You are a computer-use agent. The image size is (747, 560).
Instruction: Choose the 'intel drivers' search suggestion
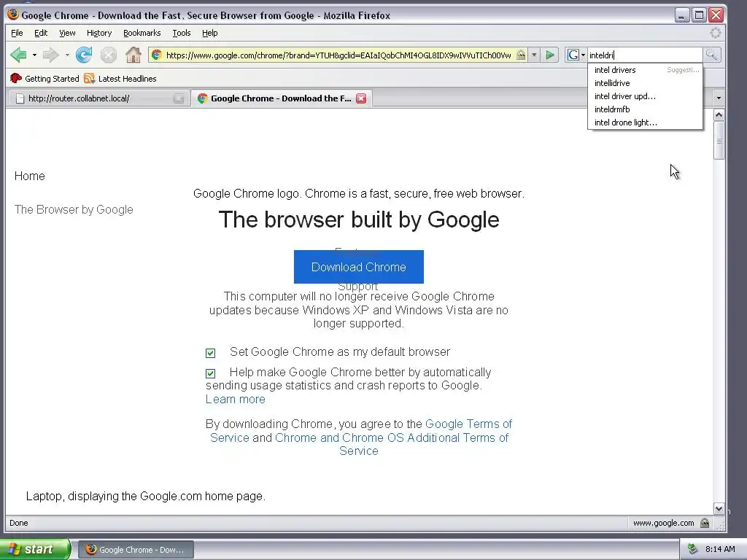point(645,70)
